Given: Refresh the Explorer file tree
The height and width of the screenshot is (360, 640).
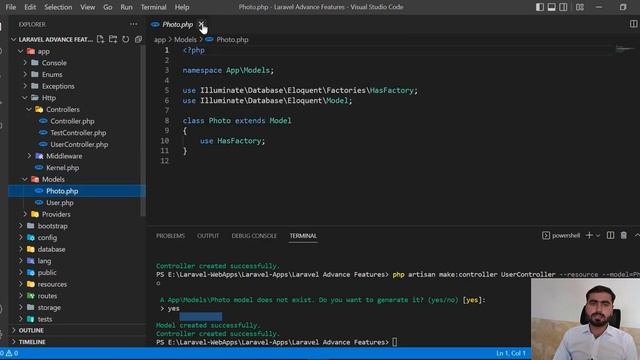Looking at the screenshot, I should (x=126, y=39).
